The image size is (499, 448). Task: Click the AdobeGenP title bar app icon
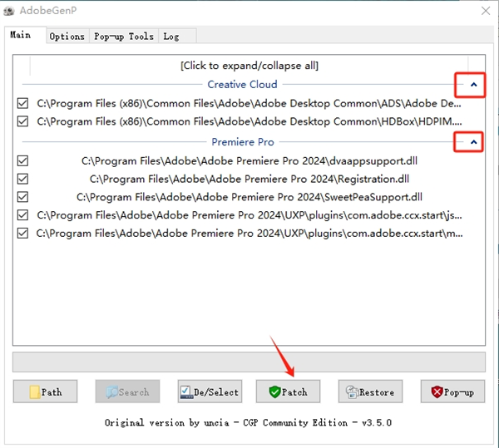pyautogui.click(x=9, y=11)
